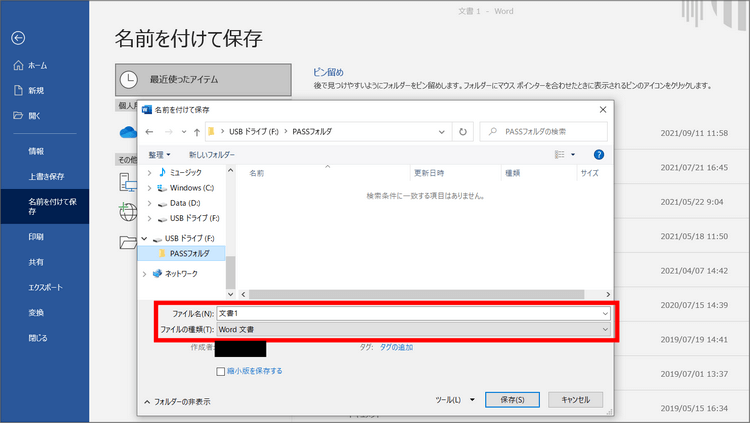The image size is (750, 423).
Task: Select 印刷 in the left sidebar
Action: click(x=36, y=237)
